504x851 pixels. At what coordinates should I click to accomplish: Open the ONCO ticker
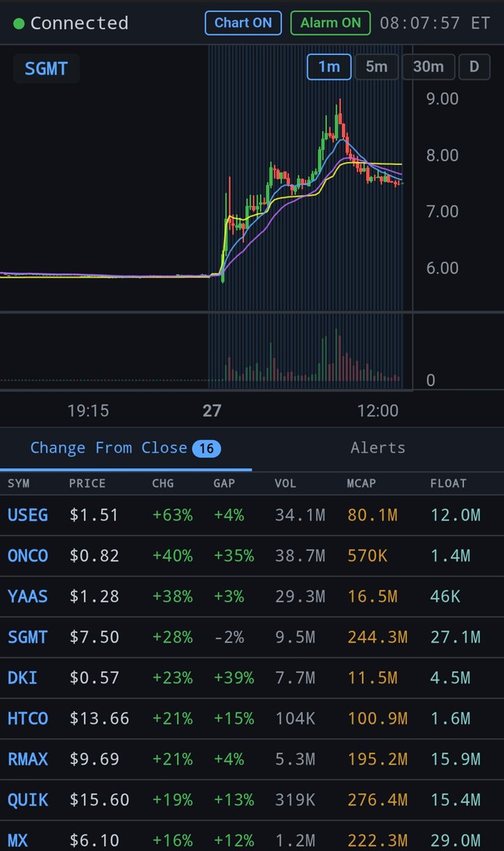coord(28,555)
